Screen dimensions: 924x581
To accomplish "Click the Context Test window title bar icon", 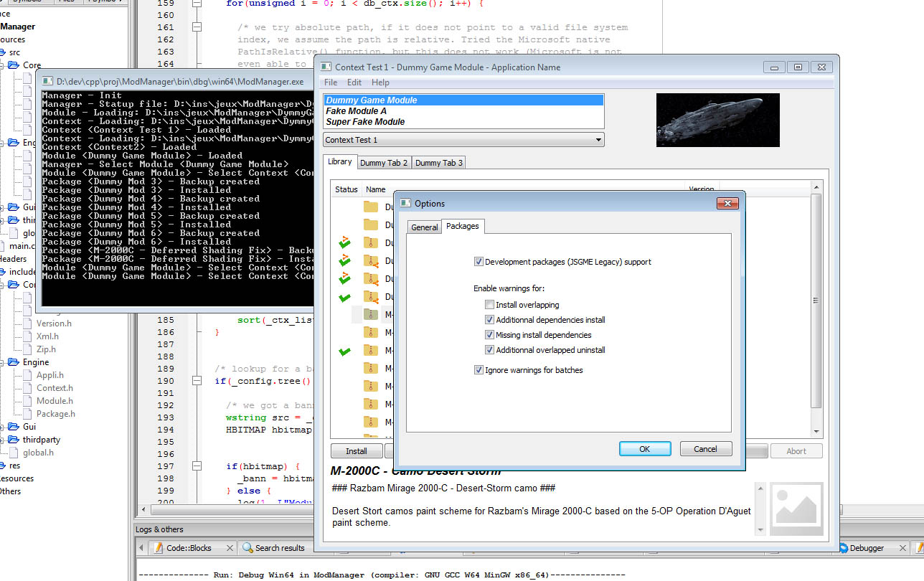I will coord(326,67).
